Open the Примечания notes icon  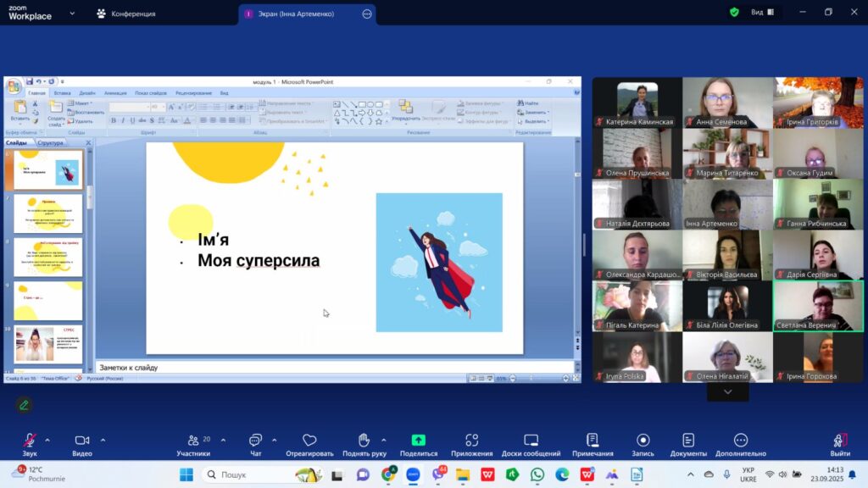click(593, 441)
